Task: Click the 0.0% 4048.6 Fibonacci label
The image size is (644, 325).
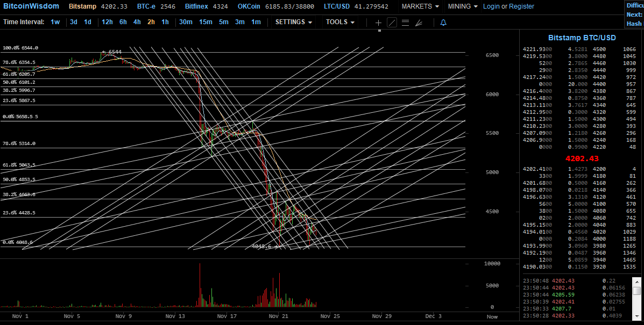Action: tap(18, 242)
